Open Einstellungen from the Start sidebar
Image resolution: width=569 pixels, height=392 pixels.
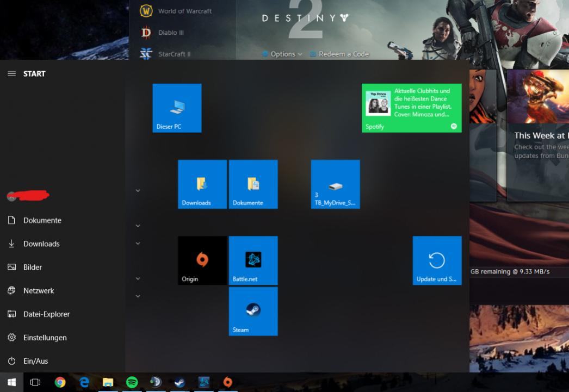coord(44,338)
